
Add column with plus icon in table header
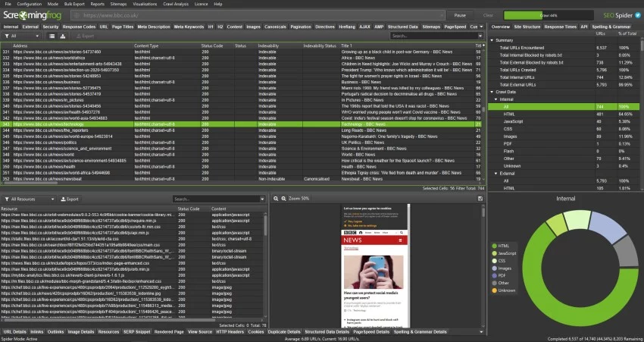tap(483, 45)
